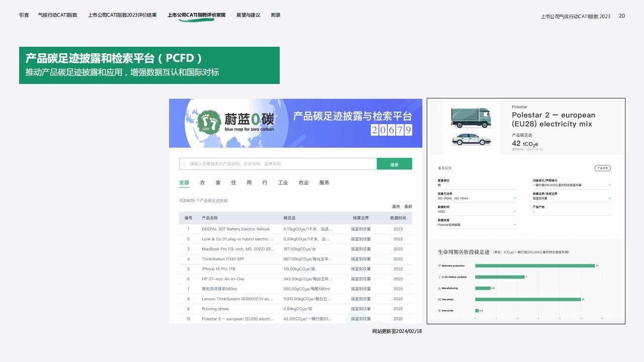The height and width of the screenshot is (362, 644).
Task: Click the Materials production green bar
Action: point(535,265)
